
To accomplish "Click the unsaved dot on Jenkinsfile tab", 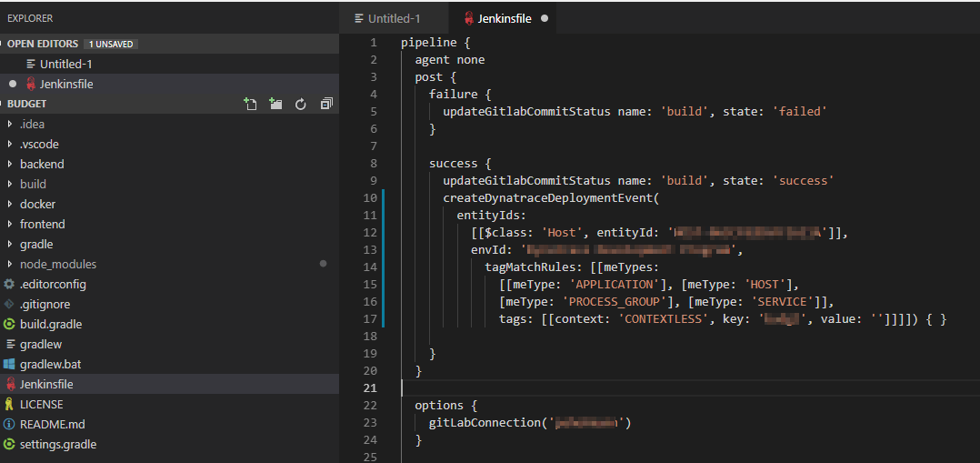I will 545,18.
